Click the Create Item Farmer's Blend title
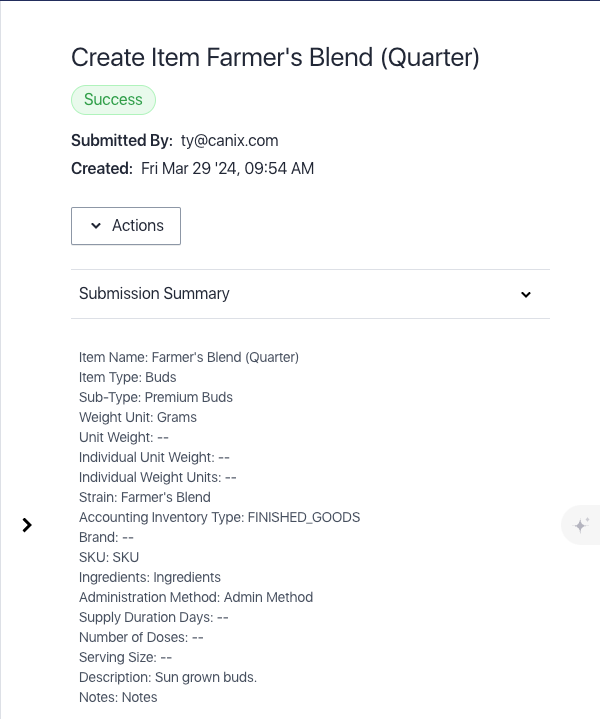The image size is (600, 719). tap(275, 58)
